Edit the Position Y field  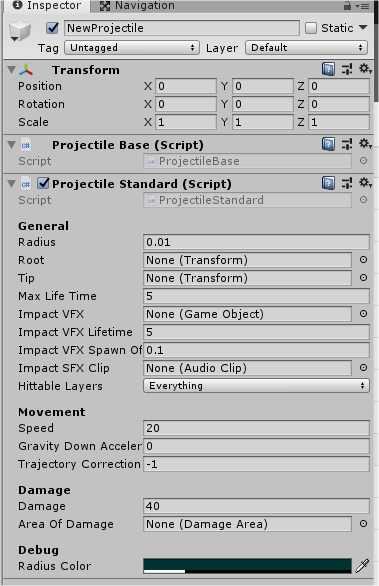coord(263,86)
